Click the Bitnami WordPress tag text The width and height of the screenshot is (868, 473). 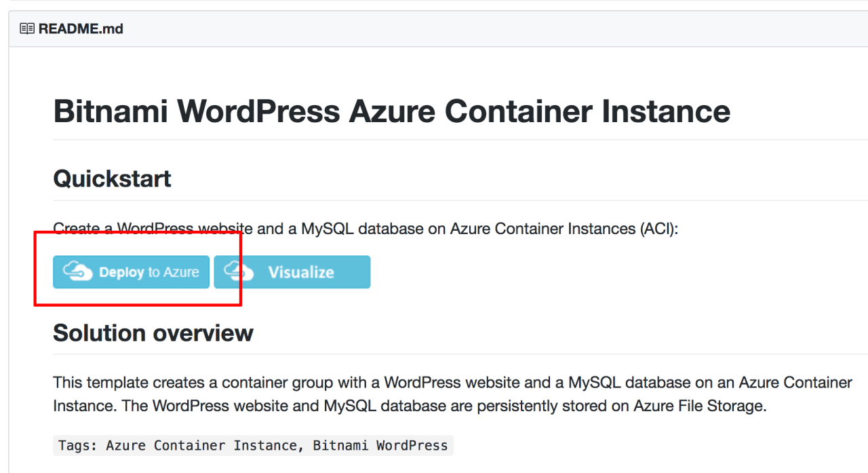pos(380,445)
